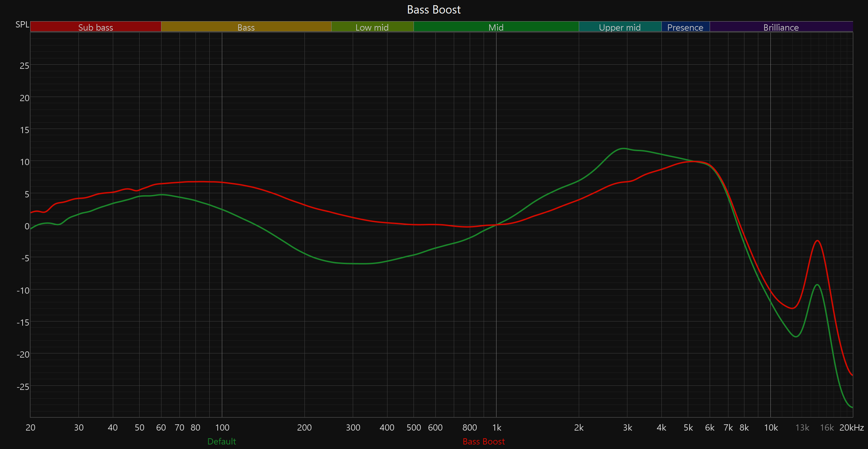The width and height of the screenshot is (868, 449).
Task: Click the 10k frequency axis label
Action: 771,427
